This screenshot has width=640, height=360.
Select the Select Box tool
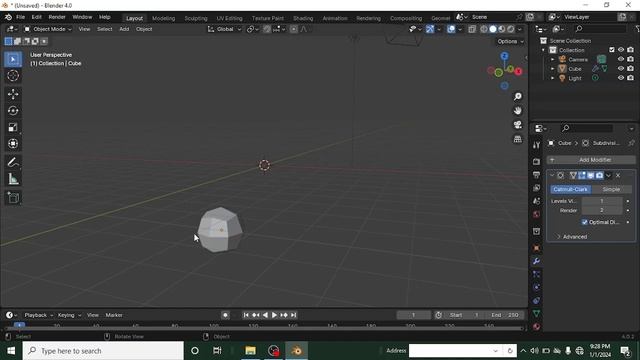(x=13, y=60)
